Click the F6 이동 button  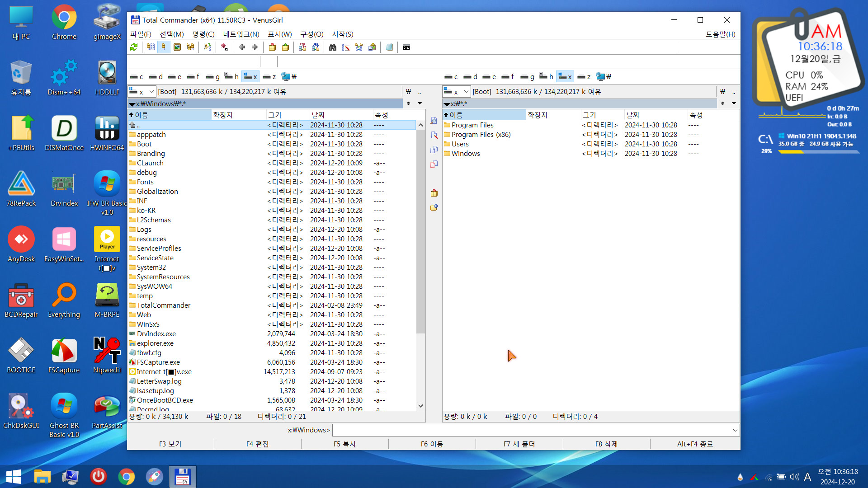point(432,444)
